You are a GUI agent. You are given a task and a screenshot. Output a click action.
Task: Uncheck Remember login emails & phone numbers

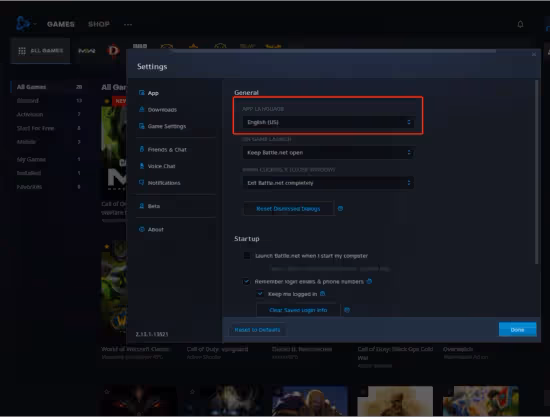246,281
